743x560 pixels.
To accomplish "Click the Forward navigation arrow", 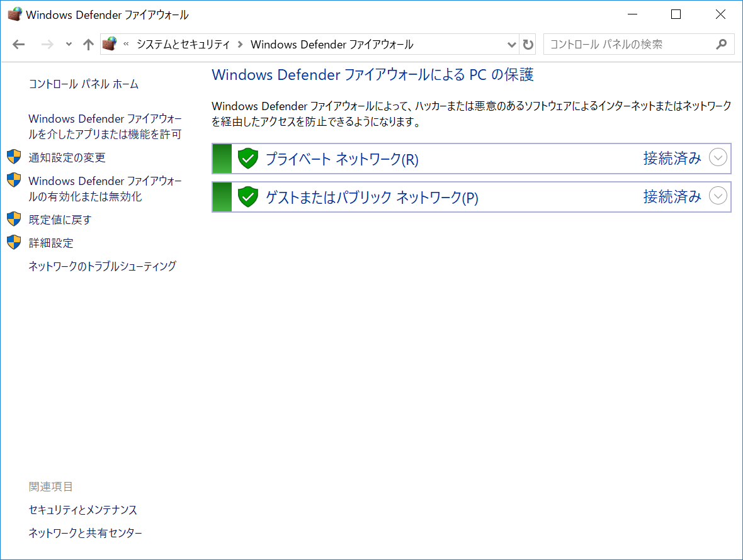I will click(47, 45).
